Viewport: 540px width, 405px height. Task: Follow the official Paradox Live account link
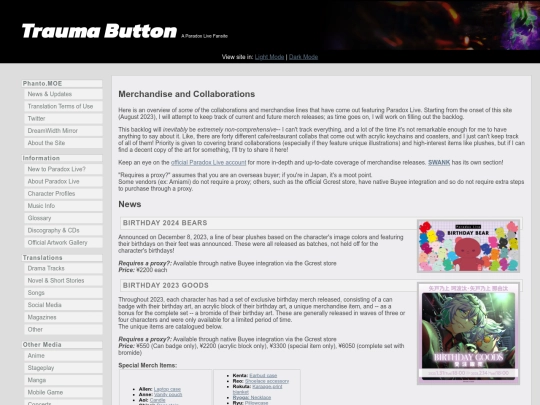208,163
